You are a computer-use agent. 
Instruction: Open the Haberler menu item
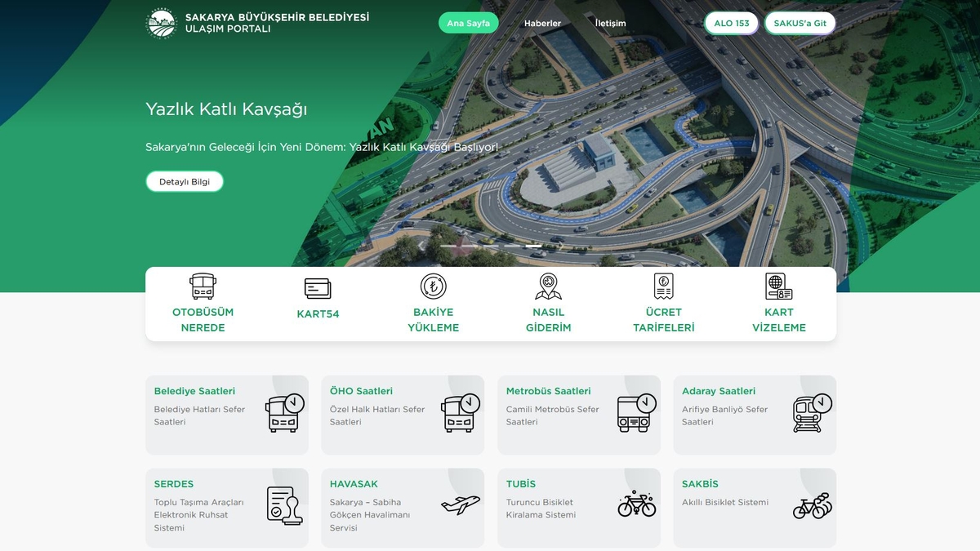pyautogui.click(x=541, y=23)
